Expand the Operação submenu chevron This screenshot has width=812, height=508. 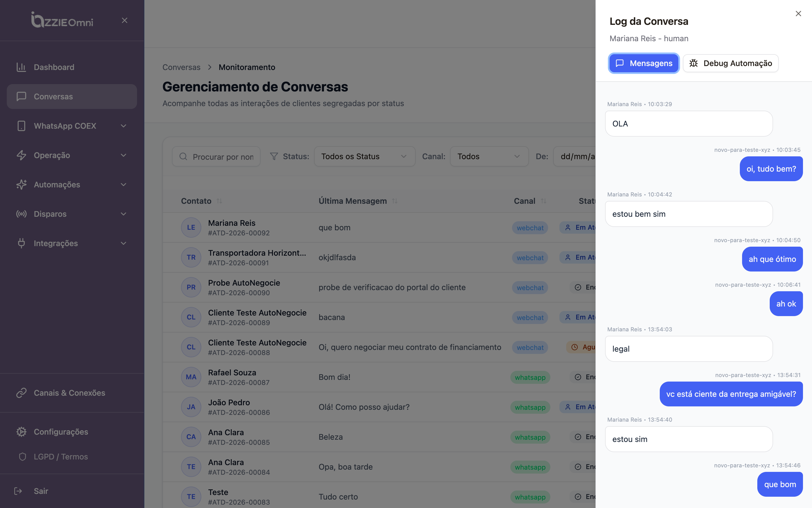click(123, 155)
